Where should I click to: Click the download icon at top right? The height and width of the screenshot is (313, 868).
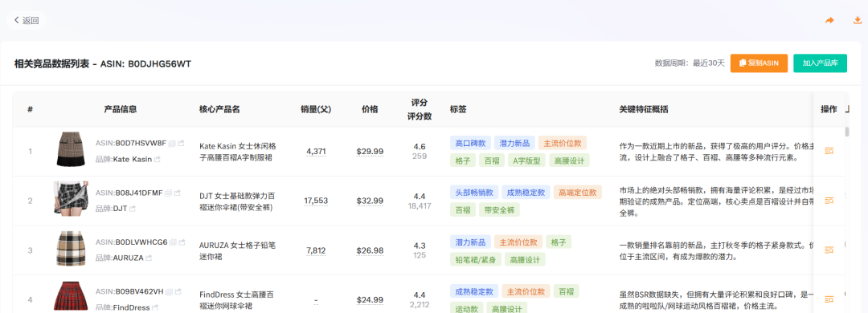pos(858,20)
